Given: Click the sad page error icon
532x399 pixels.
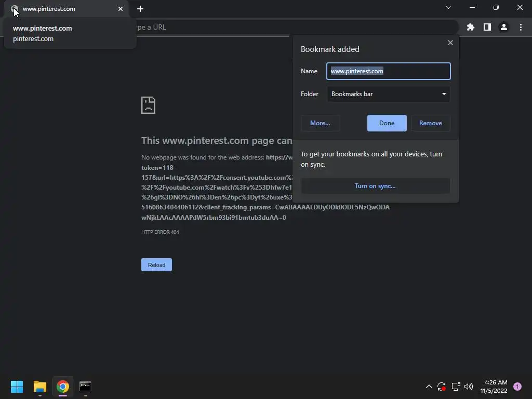Looking at the screenshot, I should (x=148, y=105).
